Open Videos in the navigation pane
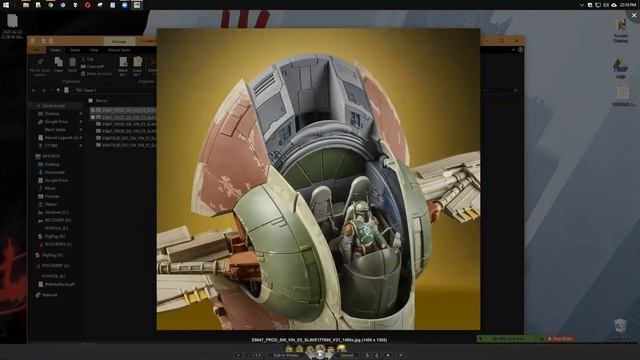 point(51,204)
